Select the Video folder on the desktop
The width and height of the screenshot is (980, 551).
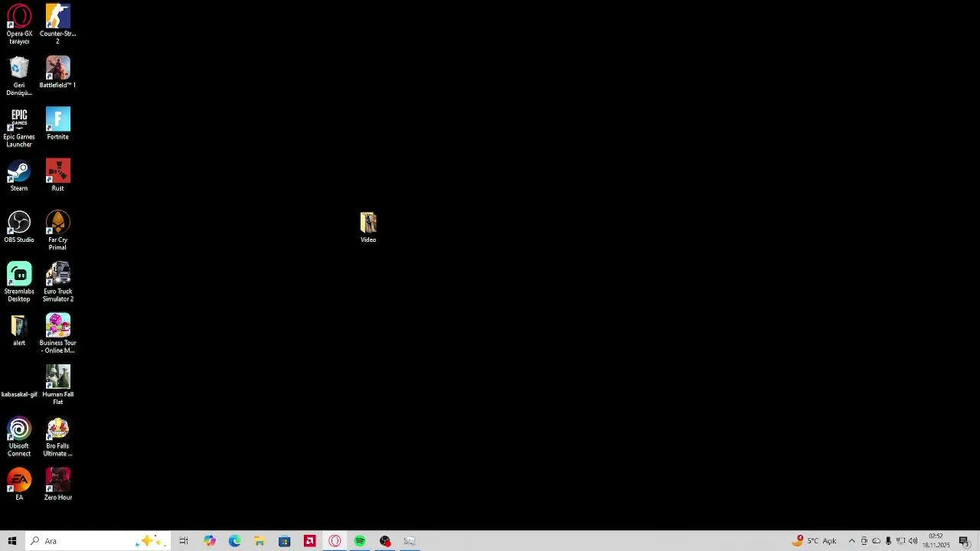[368, 227]
